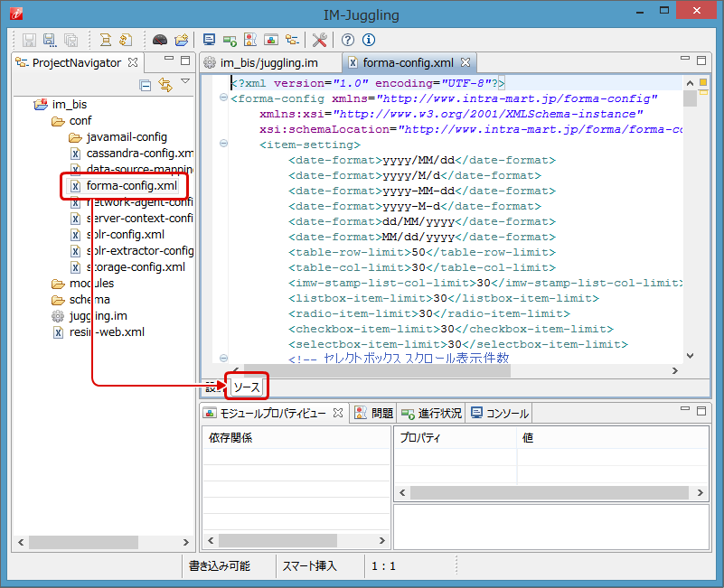Click the blue information icon in toolbar
Viewport: 724px width, 588px height.
pos(368,40)
